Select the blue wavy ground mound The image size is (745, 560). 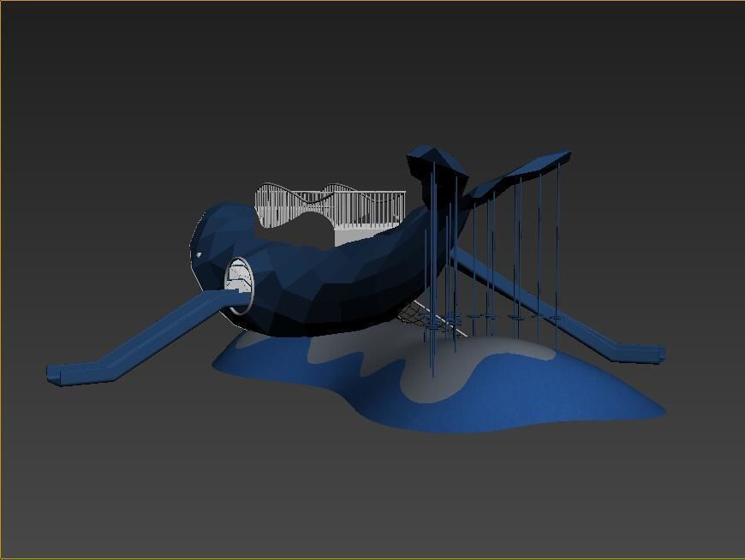coord(438,380)
